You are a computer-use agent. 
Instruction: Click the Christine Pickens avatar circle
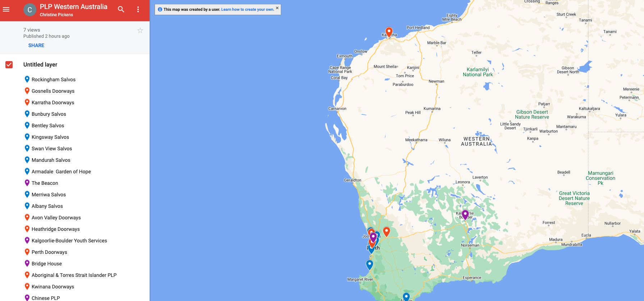(x=30, y=10)
